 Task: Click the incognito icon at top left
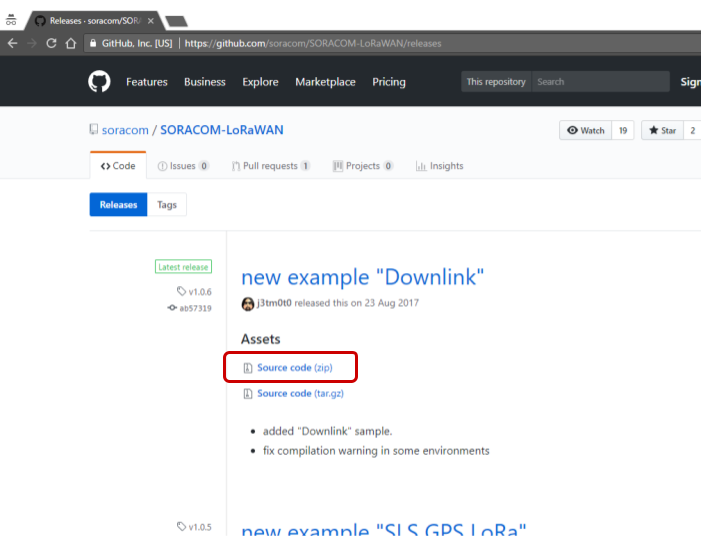pos(11,19)
